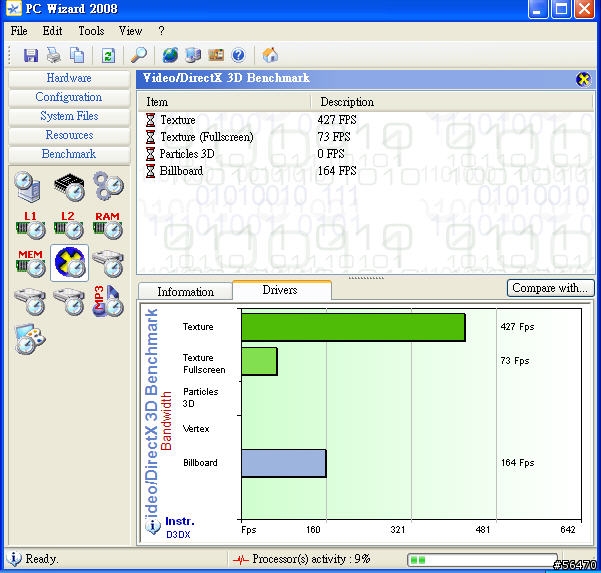Run the RAM benchmark
This screenshot has width=601, height=573.
pyautogui.click(x=108, y=225)
